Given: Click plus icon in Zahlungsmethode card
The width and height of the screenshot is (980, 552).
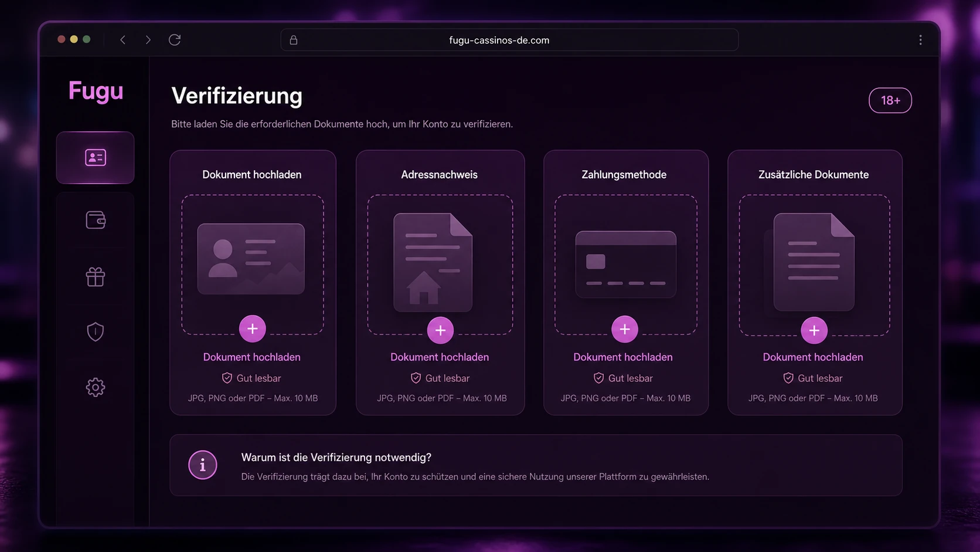Looking at the screenshot, I should click(625, 330).
